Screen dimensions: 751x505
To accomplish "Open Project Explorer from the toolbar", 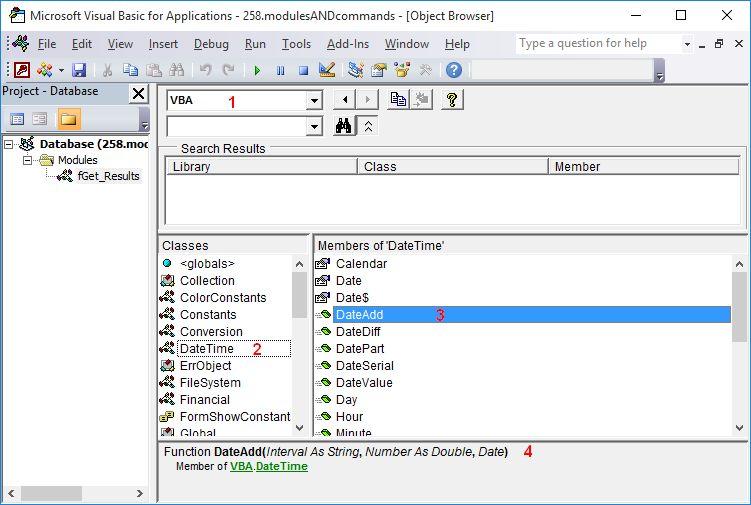I will (x=355, y=70).
